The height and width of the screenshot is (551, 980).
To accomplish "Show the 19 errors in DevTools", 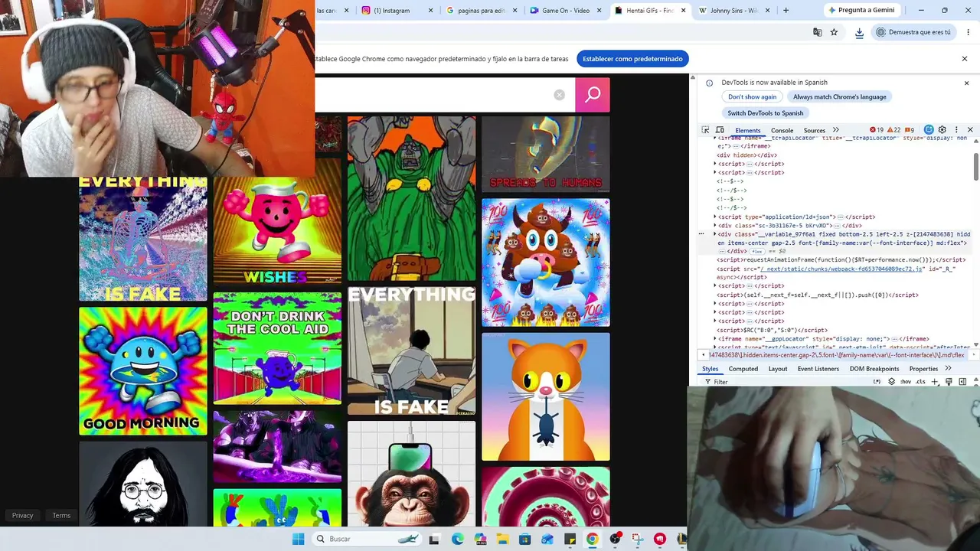I will 877,130.
